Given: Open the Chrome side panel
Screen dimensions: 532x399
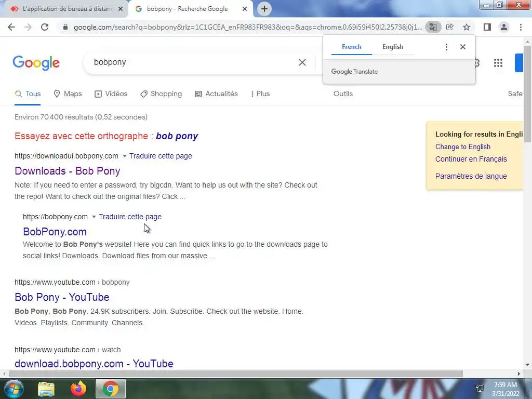Looking at the screenshot, I should [x=487, y=27].
